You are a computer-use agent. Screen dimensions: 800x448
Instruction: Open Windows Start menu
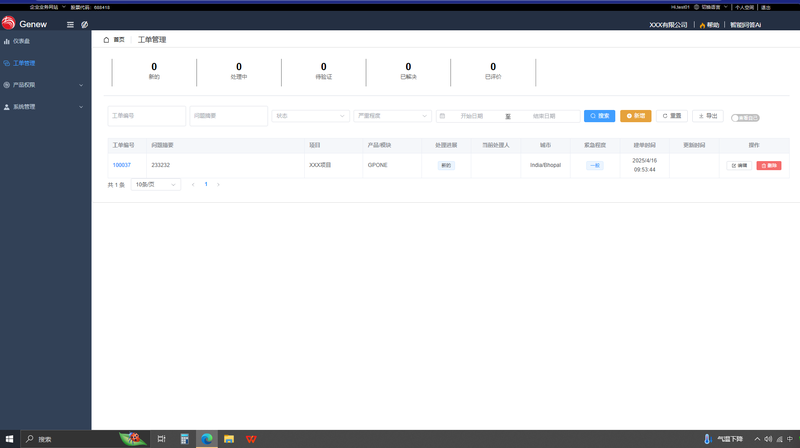tap(9, 439)
